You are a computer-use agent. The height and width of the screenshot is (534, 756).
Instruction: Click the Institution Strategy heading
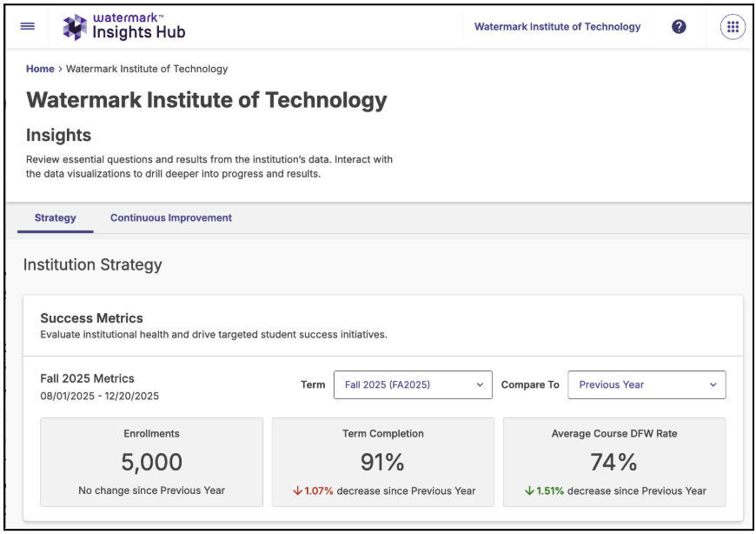pos(93,265)
